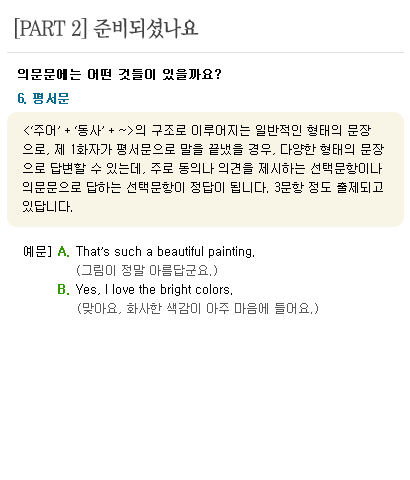Click the 예문] example label
Viewport: 410px width, 480px height.
pos(37,251)
